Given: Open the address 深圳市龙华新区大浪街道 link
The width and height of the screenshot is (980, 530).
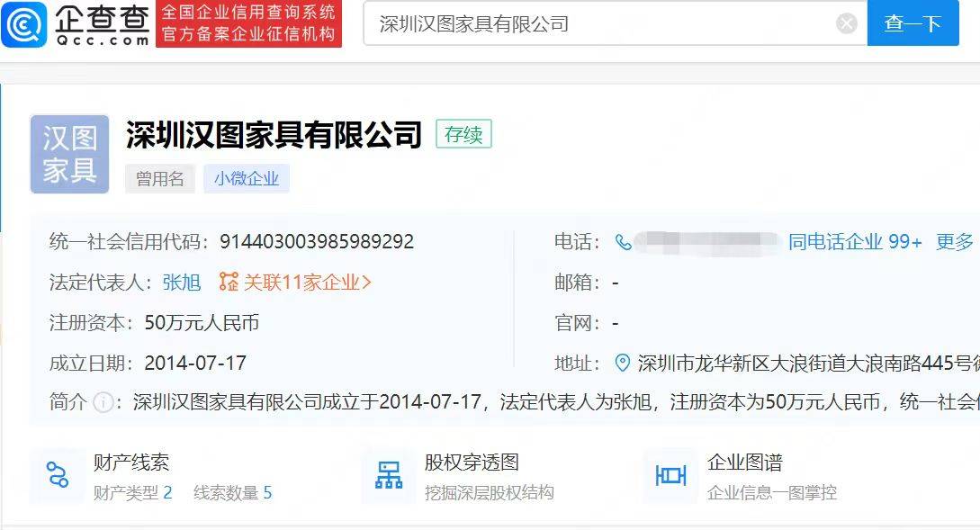Looking at the screenshot, I should (809, 364).
